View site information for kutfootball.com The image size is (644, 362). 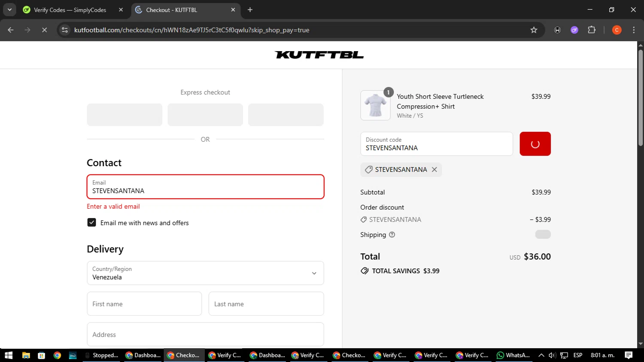click(x=65, y=30)
